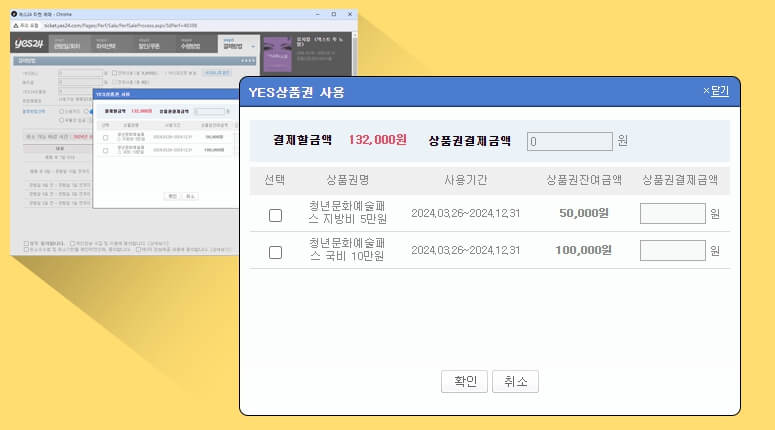Check first voucher checkbox in small background dialog
The height and width of the screenshot is (430, 775).
tap(105, 138)
